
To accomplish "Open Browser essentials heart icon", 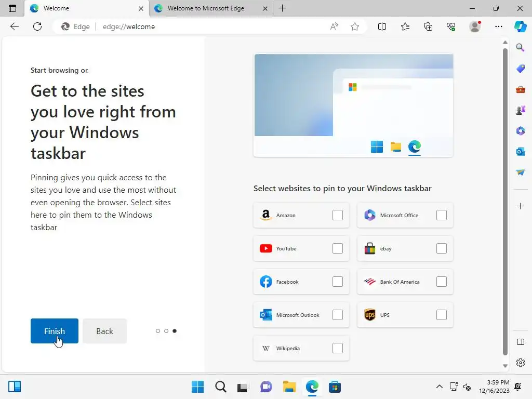I will [451, 26].
